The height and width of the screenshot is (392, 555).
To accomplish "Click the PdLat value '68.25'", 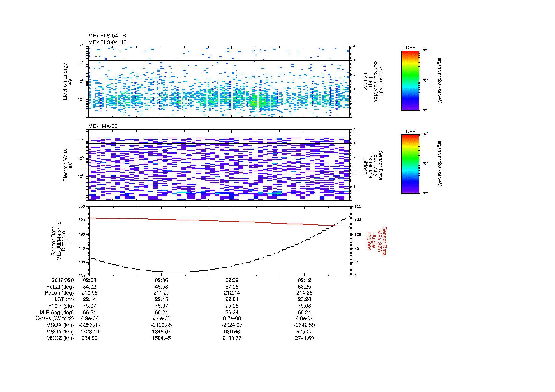I will tap(304, 287).
